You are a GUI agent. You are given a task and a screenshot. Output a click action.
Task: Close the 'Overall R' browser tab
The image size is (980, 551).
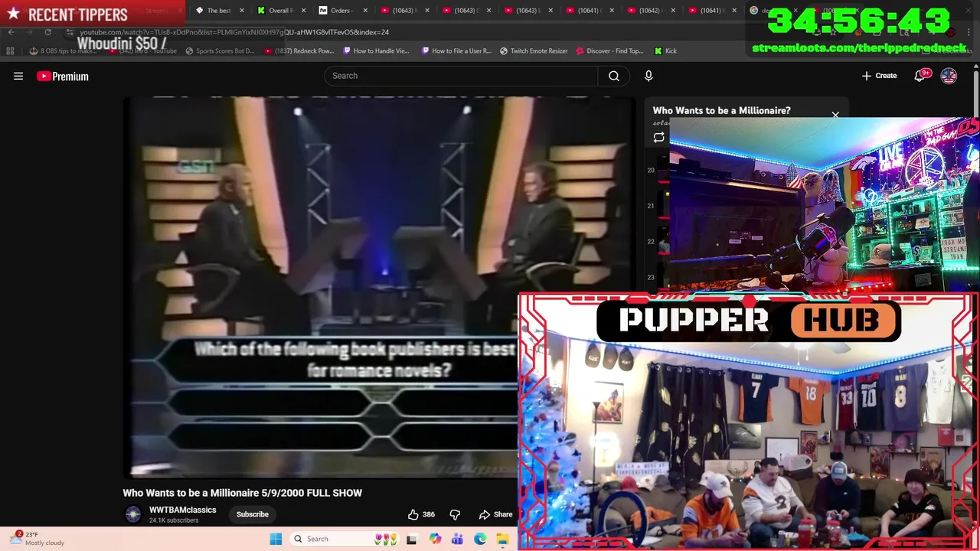point(303,11)
